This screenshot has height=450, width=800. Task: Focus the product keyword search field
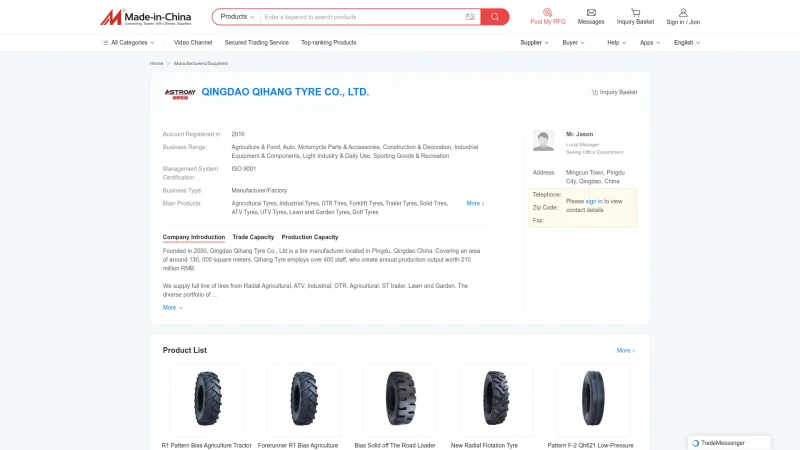362,17
